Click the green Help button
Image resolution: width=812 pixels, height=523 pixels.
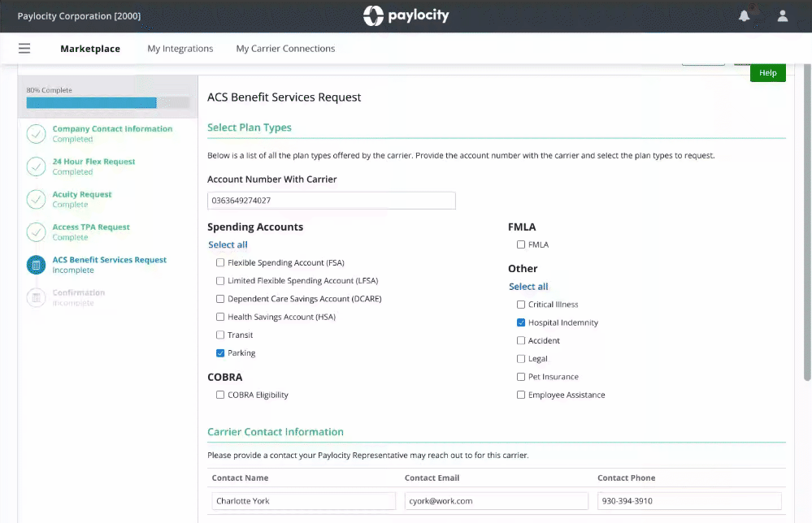pos(767,73)
